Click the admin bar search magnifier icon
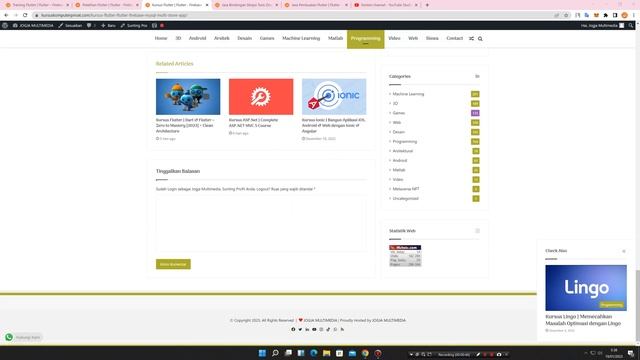 click(631, 25)
